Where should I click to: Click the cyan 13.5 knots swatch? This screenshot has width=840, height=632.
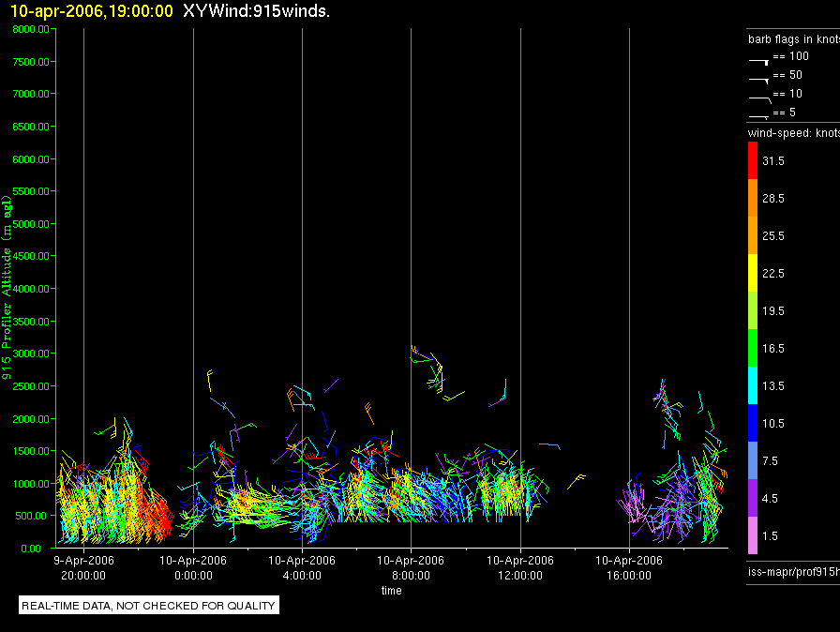click(753, 385)
